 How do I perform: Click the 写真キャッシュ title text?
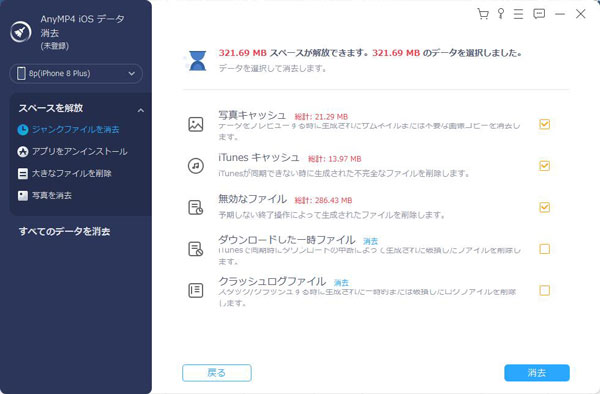coord(252,115)
